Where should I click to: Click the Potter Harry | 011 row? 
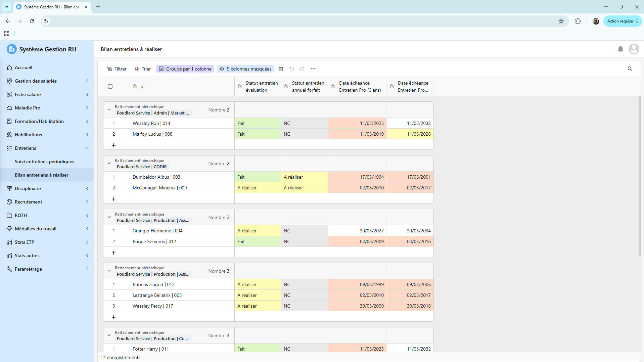pos(268,348)
